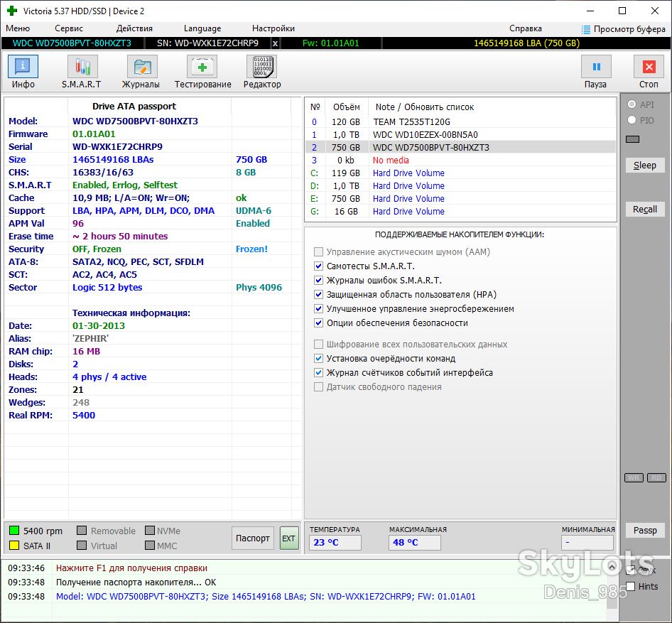Select the TEAM T2535T120G drive row

pos(461,121)
